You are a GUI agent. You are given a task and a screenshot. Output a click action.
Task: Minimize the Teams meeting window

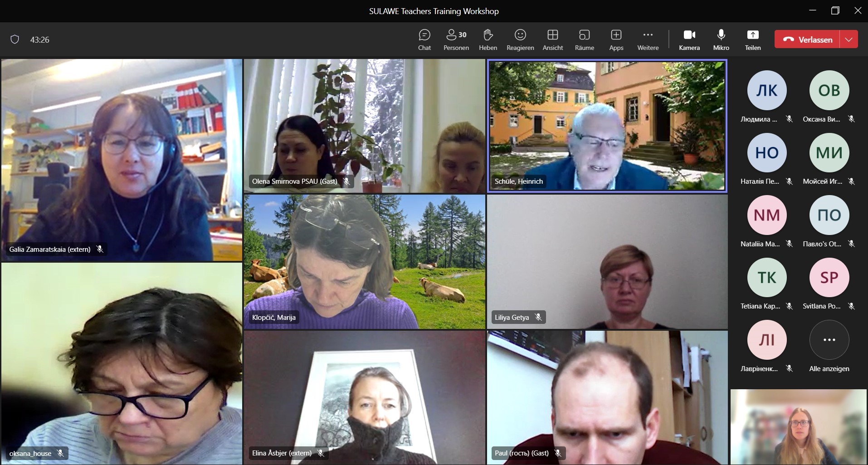(812, 10)
